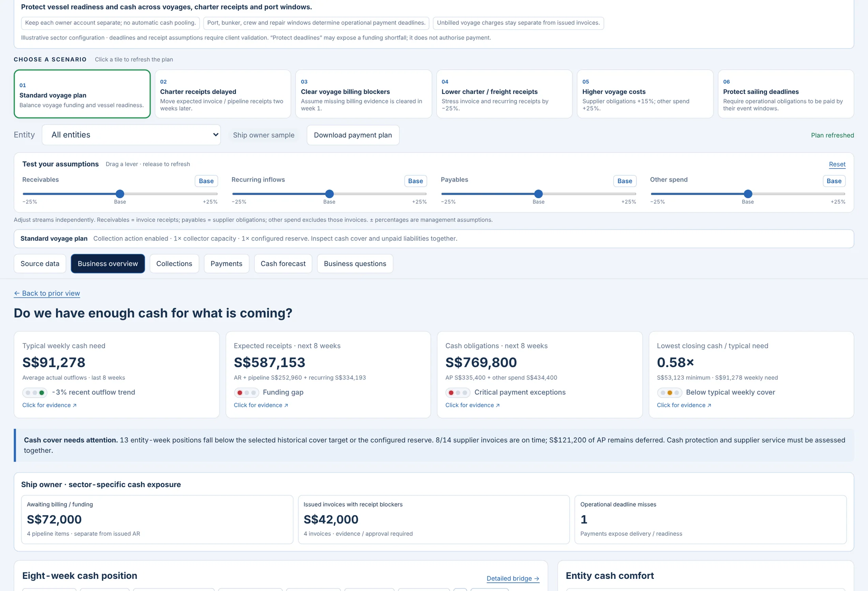Viewport: 868px width, 591px height.
Task: Click the Other spend slider handle
Action: pyautogui.click(x=748, y=194)
